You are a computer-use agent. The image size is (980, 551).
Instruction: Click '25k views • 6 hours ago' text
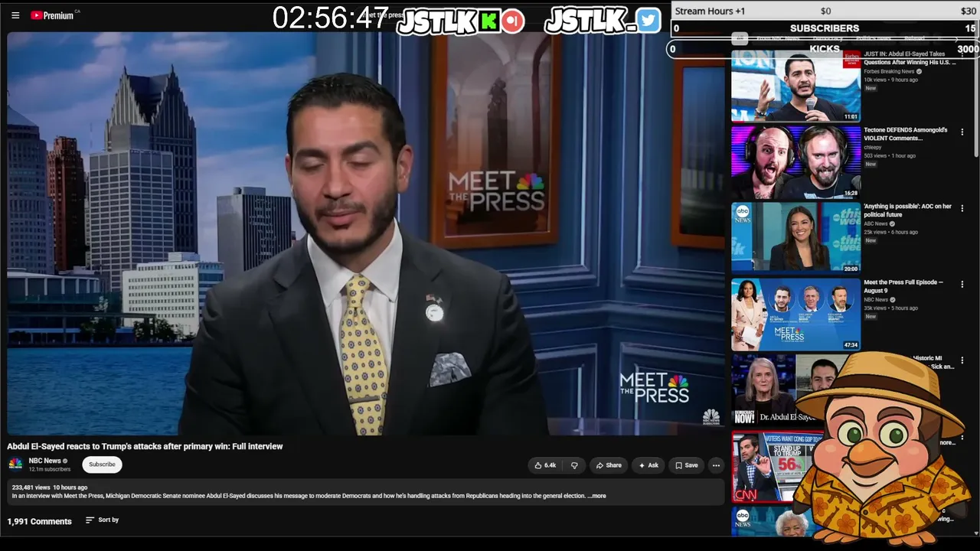tap(892, 232)
